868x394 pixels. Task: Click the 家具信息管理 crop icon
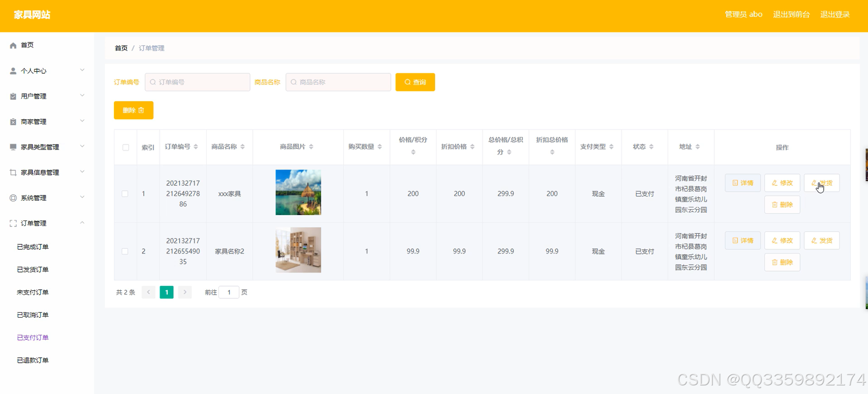[13, 173]
